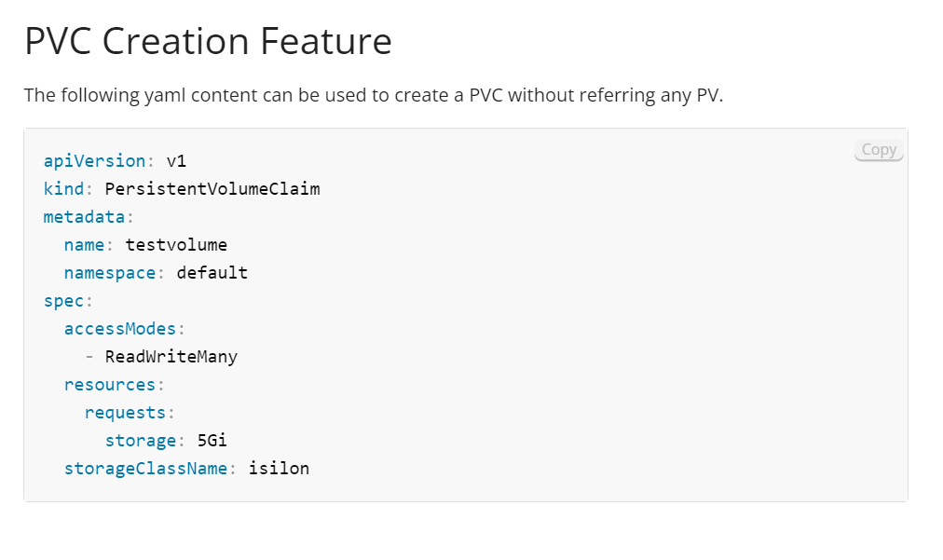
Task: Click the PVC Creation Feature heading
Action: tap(207, 40)
